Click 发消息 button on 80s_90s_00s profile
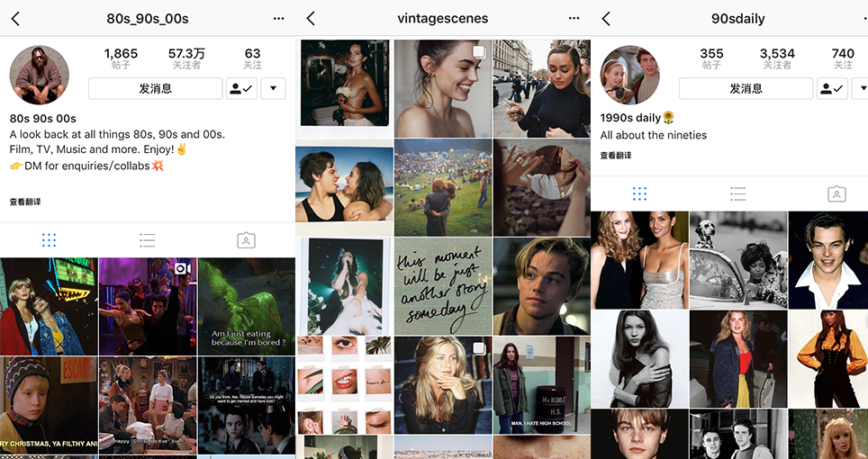 (x=155, y=88)
